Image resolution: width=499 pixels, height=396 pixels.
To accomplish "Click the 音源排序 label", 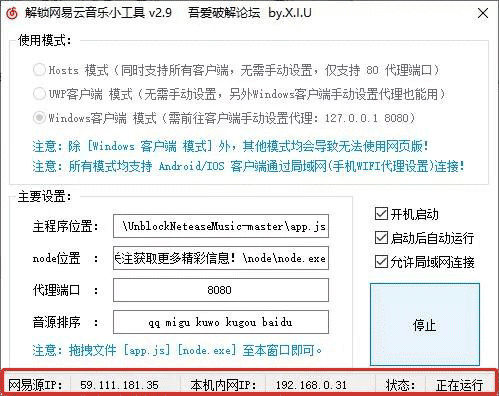I will (56, 322).
